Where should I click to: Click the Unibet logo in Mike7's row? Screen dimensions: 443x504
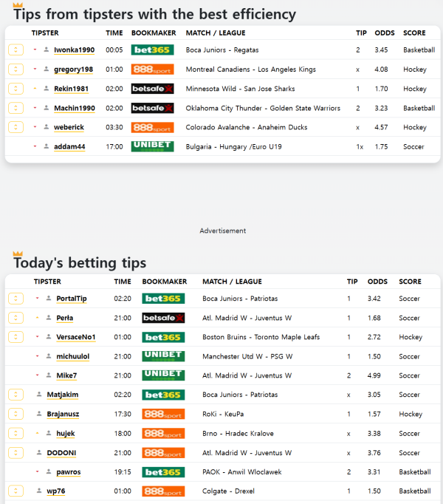(163, 375)
